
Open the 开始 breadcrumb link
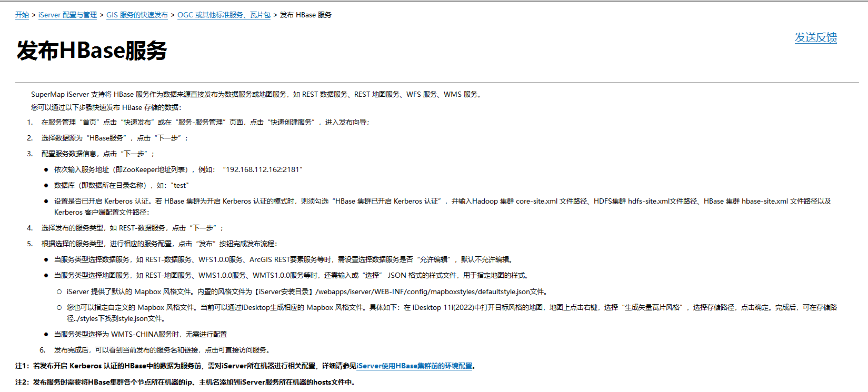tap(22, 15)
